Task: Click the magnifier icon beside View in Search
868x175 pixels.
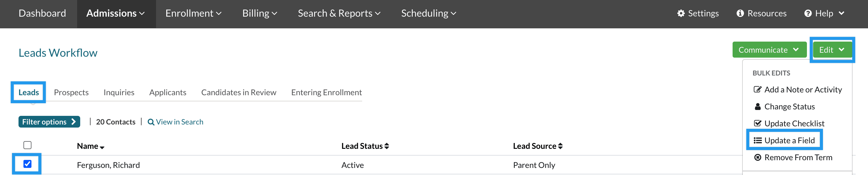Action: pyautogui.click(x=151, y=122)
